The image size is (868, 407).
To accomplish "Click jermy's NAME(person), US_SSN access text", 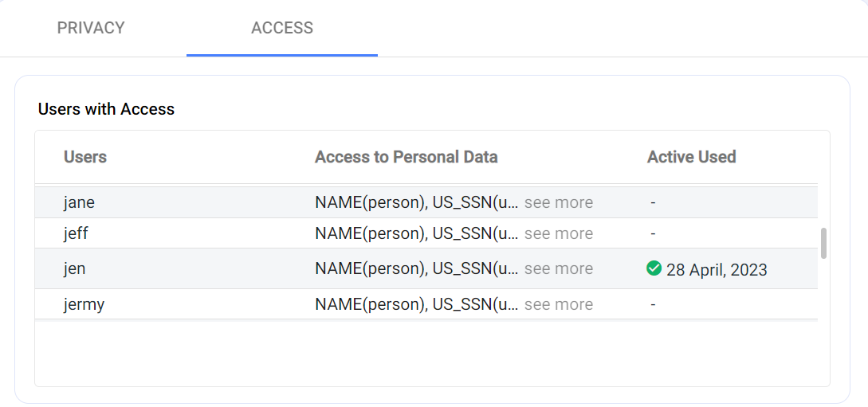I will [416, 304].
